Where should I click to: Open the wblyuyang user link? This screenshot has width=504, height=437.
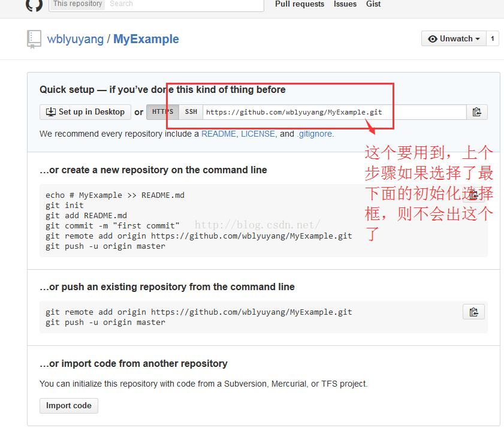pyautogui.click(x=76, y=39)
